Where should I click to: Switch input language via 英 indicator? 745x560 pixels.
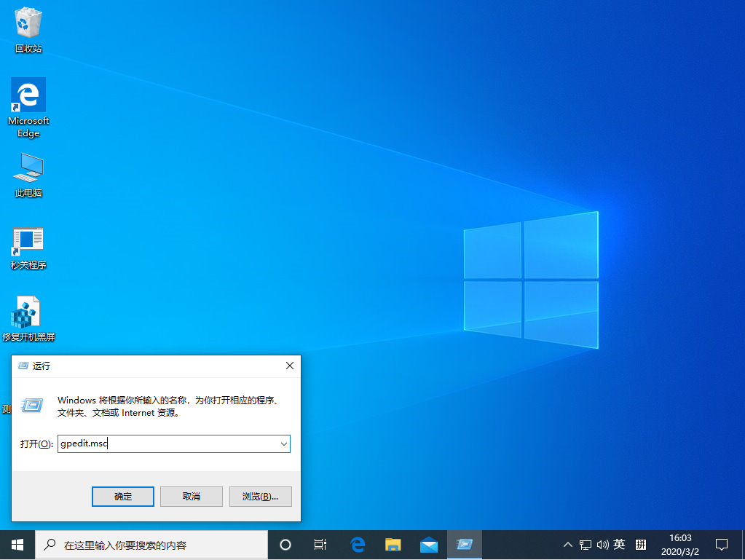[618, 544]
